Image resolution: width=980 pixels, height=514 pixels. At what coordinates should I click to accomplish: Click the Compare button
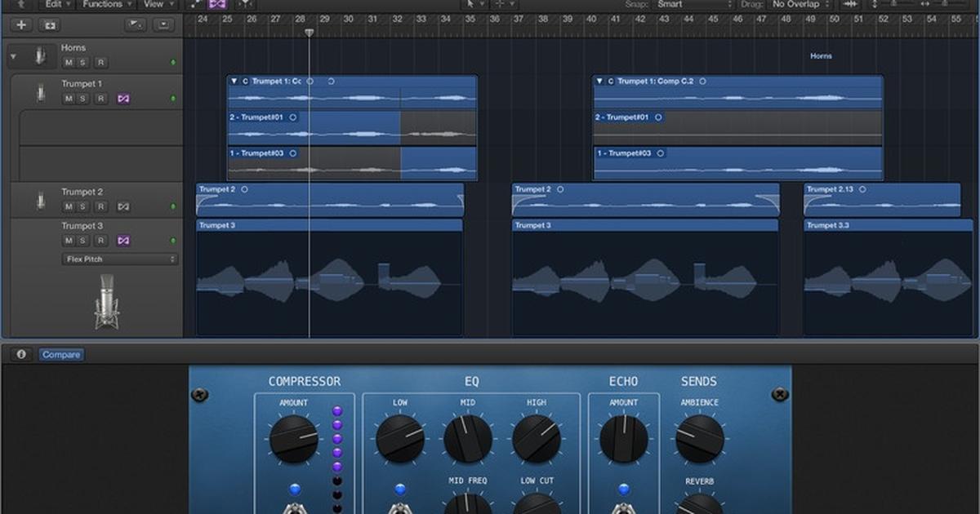pos(61,354)
